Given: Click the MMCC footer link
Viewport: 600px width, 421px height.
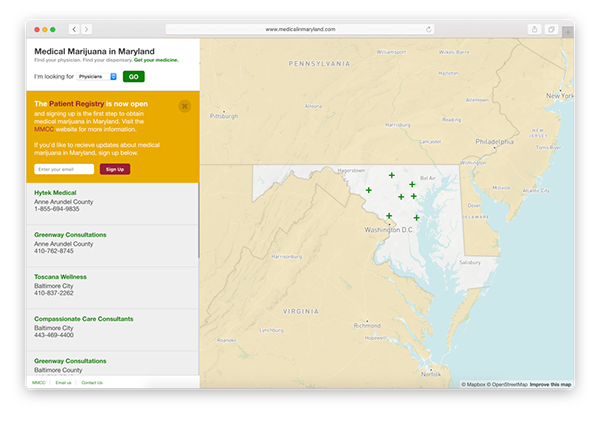Looking at the screenshot, I should [x=39, y=383].
